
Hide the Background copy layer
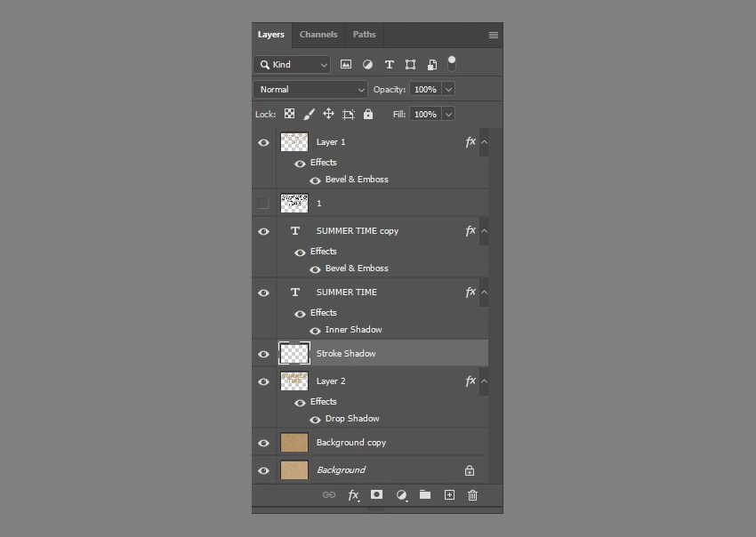(x=263, y=443)
